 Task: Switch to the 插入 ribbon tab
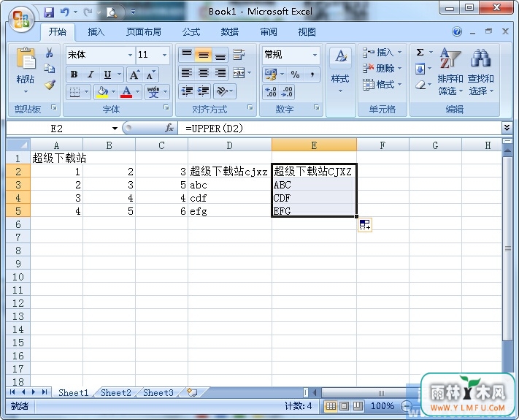tap(96, 32)
